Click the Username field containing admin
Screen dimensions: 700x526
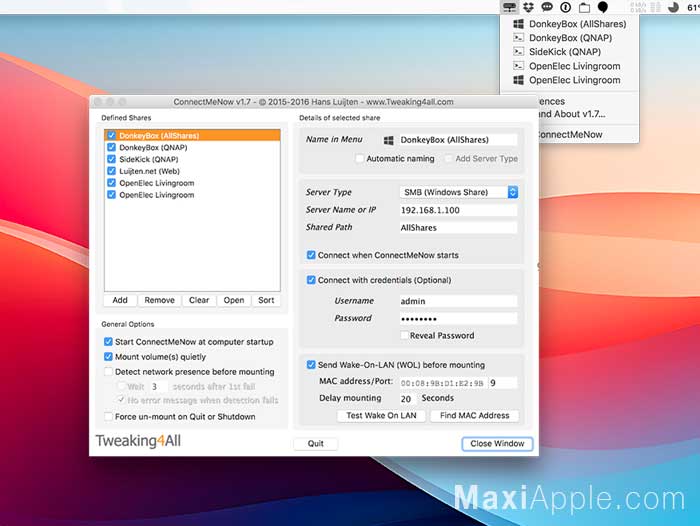pyautogui.click(x=458, y=301)
